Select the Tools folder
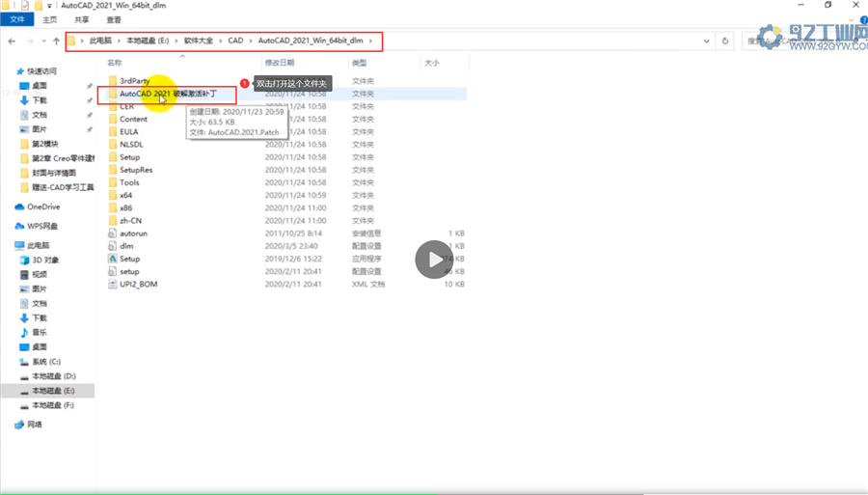 click(x=129, y=182)
